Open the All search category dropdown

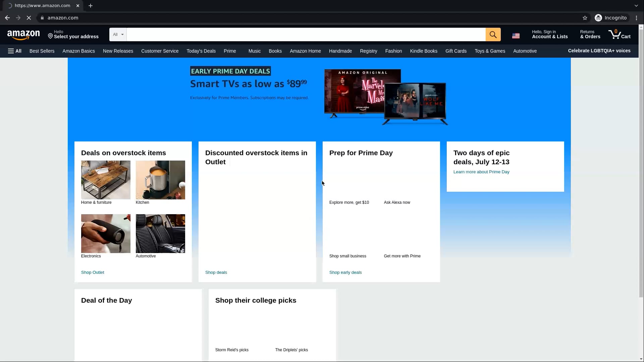coord(117,34)
